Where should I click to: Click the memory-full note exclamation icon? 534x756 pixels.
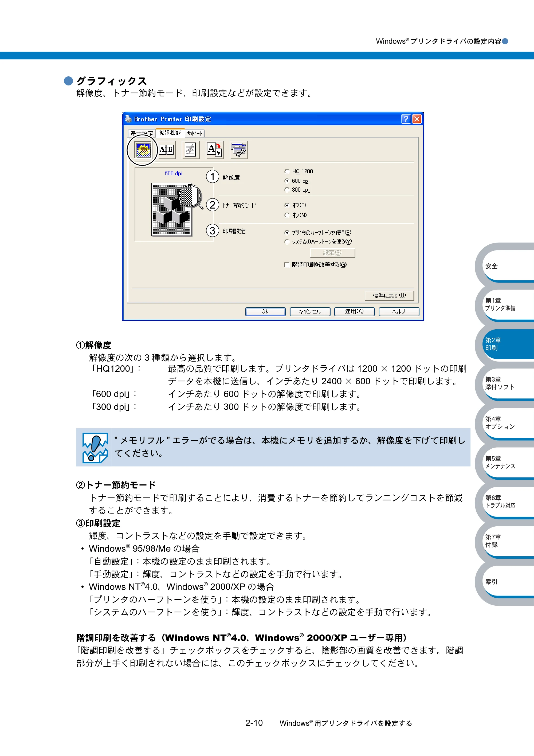coord(95,448)
